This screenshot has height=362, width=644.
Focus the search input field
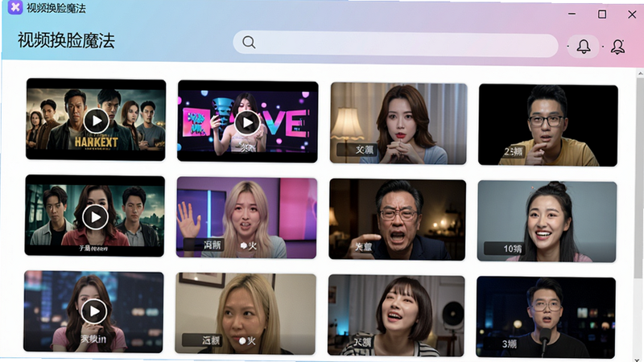click(395, 43)
